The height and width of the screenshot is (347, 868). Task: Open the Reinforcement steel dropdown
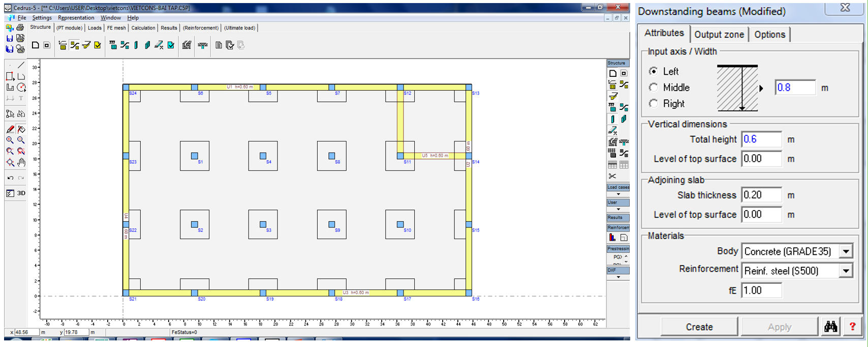[x=846, y=271]
